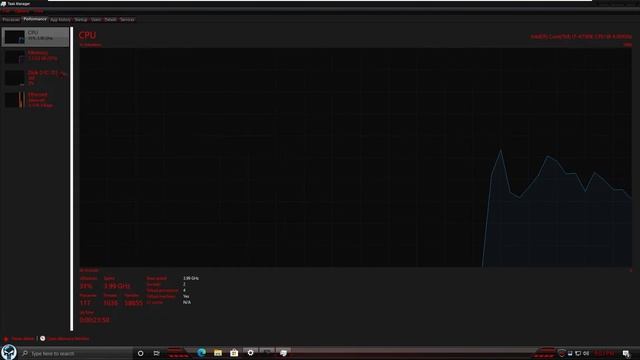Click the Task Manager title bar icon
640x360 pixels.
coord(3,3)
